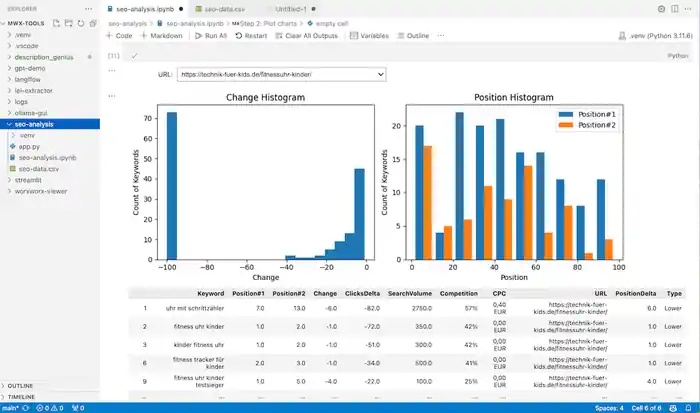700x413 pixels.
Task: Collapse the seo-analysis folder
Action: [9, 124]
